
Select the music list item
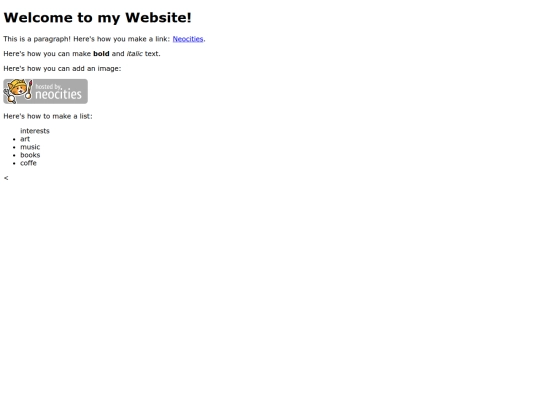(30, 147)
